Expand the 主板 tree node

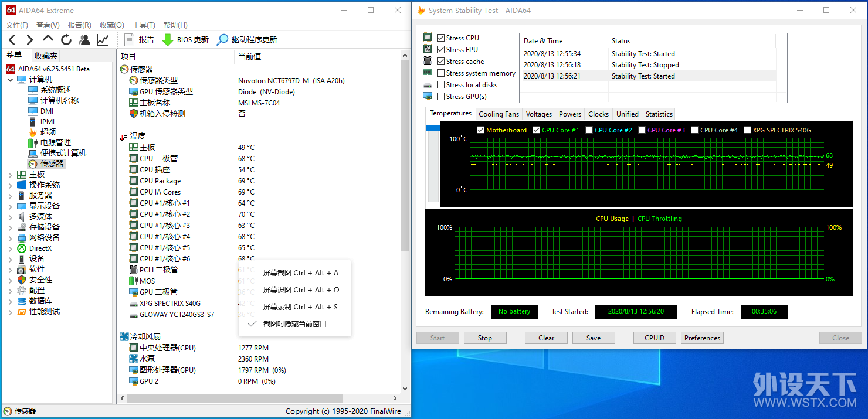(x=10, y=174)
